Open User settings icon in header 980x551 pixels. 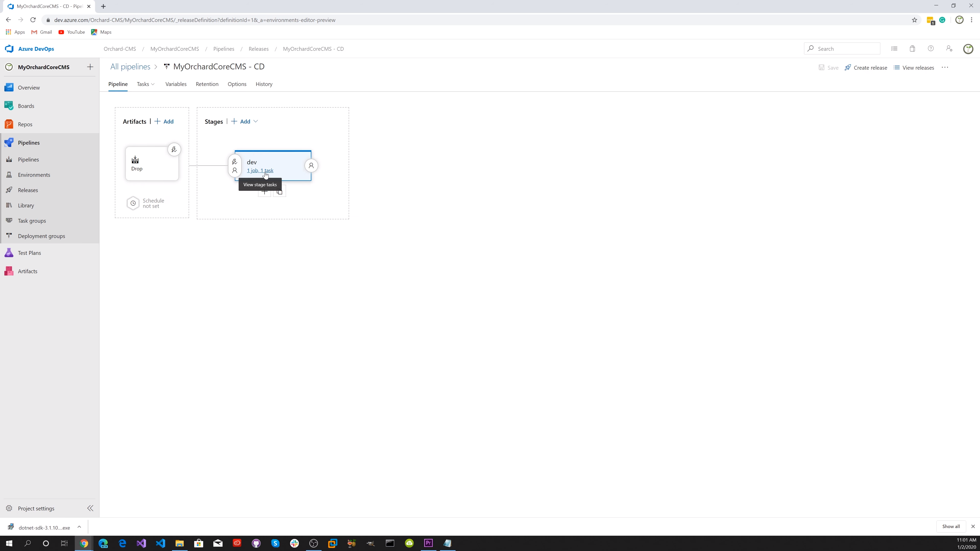[x=949, y=49]
